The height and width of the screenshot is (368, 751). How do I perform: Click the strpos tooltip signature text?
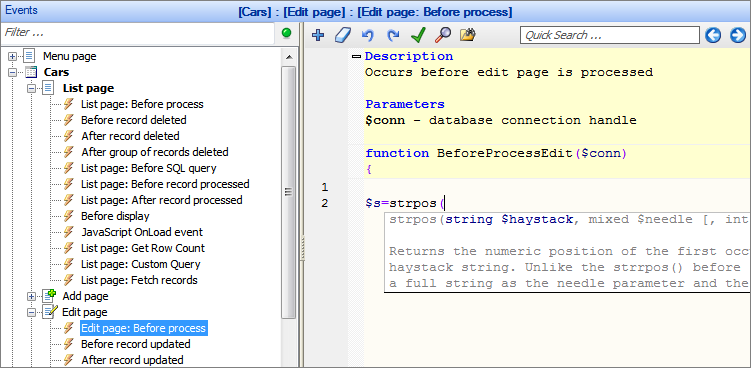[x=569, y=220]
